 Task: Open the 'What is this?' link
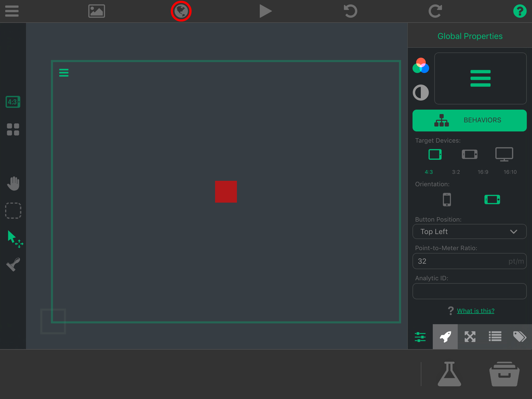[475, 311]
